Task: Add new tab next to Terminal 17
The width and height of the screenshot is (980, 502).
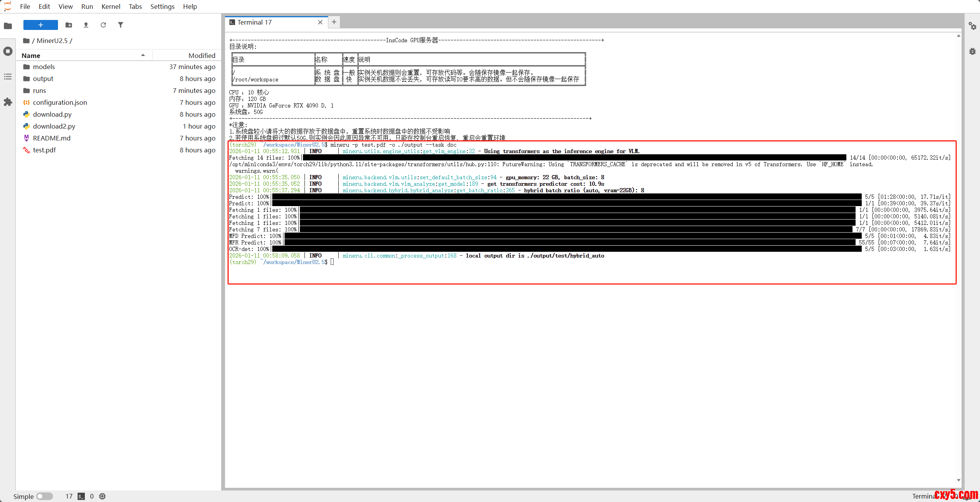Action: [334, 22]
